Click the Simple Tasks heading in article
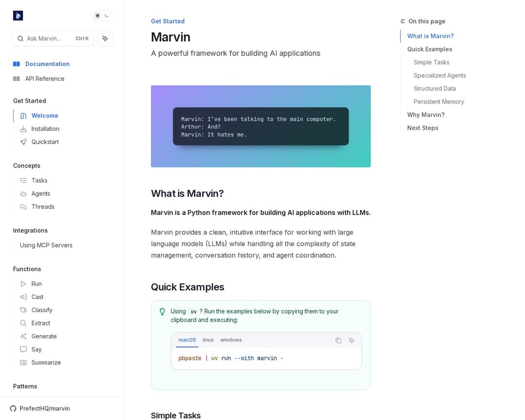Viewport: 525px width, 420px height. tap(176, 415)
